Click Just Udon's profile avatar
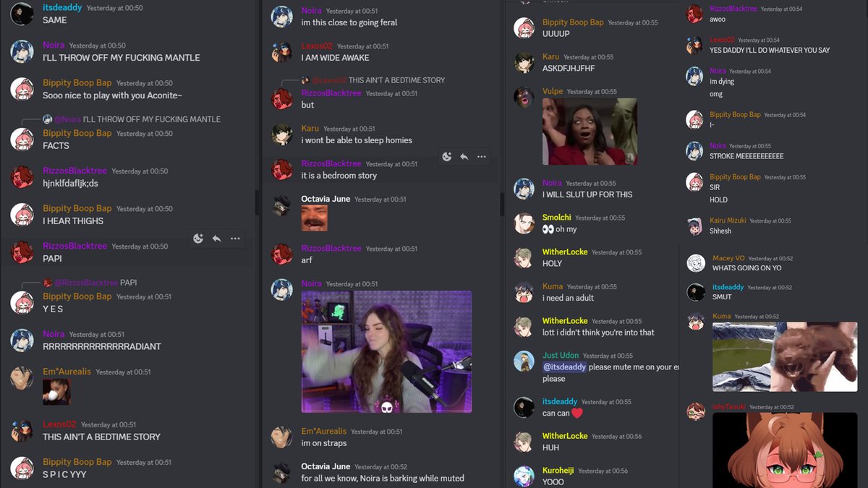868x488 pixels. [x=524, y=361]
